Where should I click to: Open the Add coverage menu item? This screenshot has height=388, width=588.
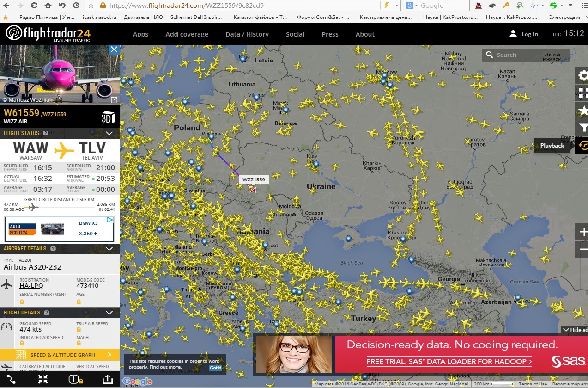point(187,34)
